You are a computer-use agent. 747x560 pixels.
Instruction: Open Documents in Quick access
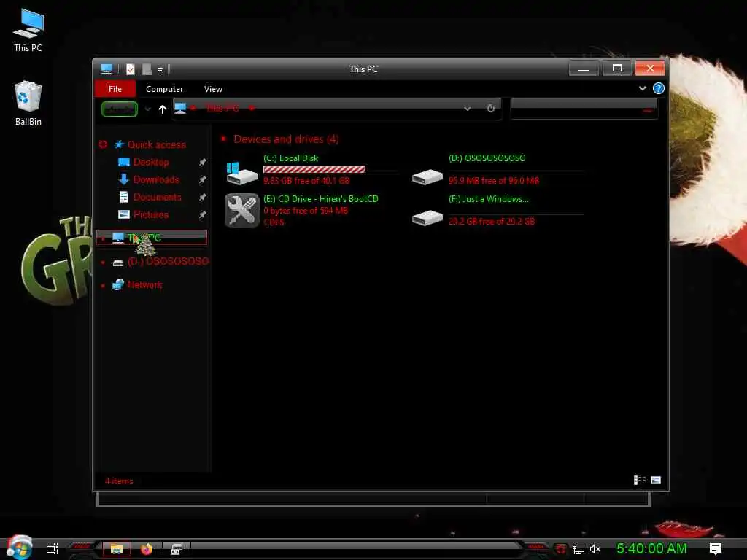tap(158, 197)
